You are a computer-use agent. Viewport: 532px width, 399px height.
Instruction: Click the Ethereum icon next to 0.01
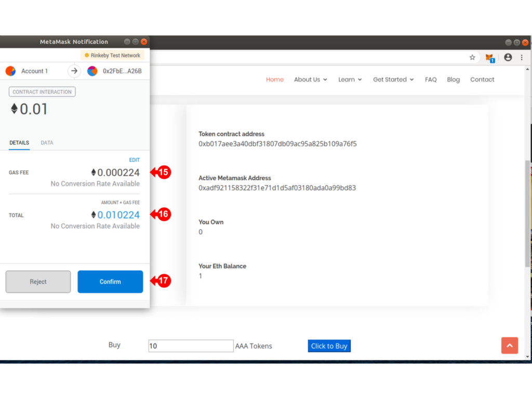[14, 109]
